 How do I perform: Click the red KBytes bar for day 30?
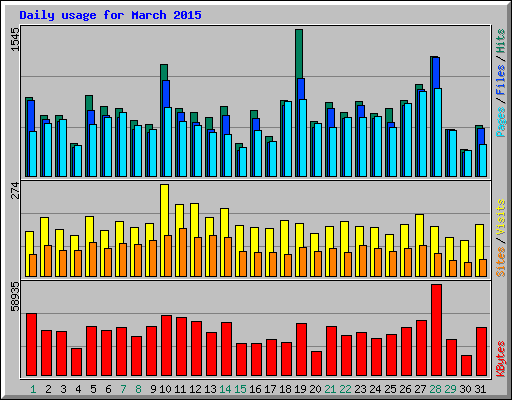(466, 366)
